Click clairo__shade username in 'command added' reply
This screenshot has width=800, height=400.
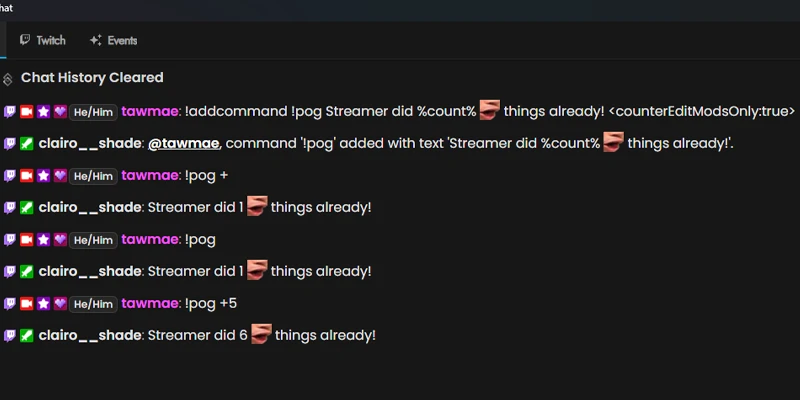pyautogui.click(x=90, y=144)
